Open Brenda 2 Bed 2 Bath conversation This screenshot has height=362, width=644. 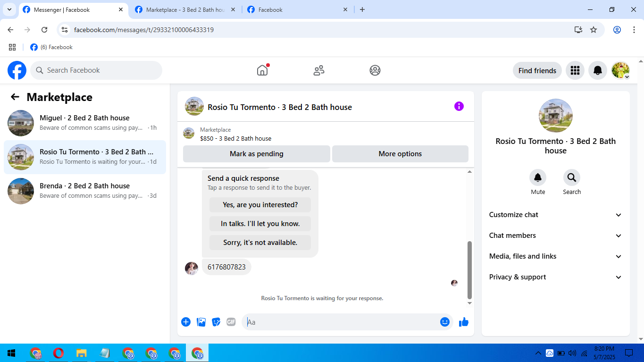85,191
